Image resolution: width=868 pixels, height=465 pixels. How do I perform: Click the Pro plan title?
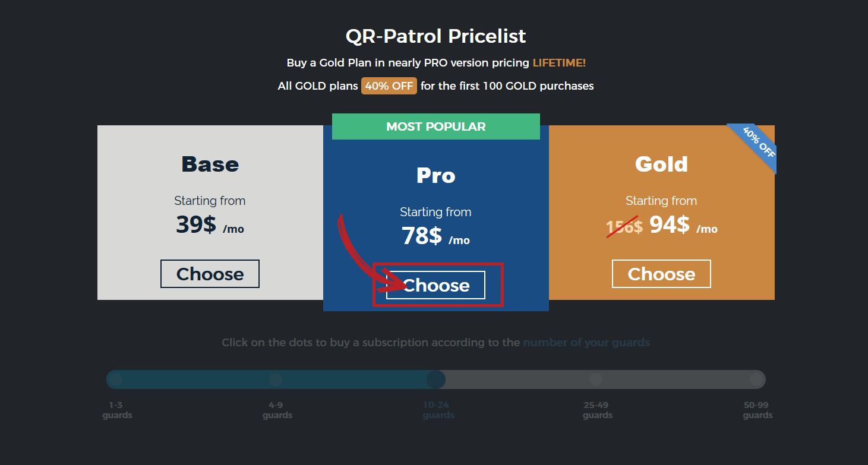coord(435,175)
